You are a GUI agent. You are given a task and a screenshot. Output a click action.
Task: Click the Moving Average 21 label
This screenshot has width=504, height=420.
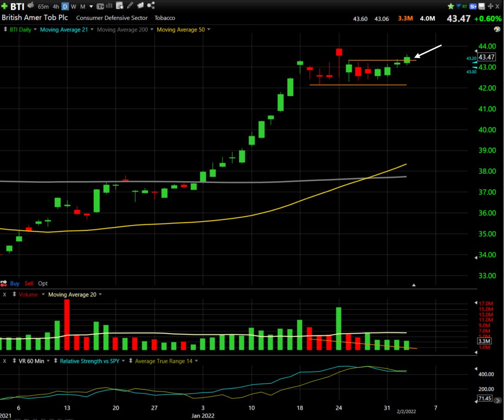point(64,30)
